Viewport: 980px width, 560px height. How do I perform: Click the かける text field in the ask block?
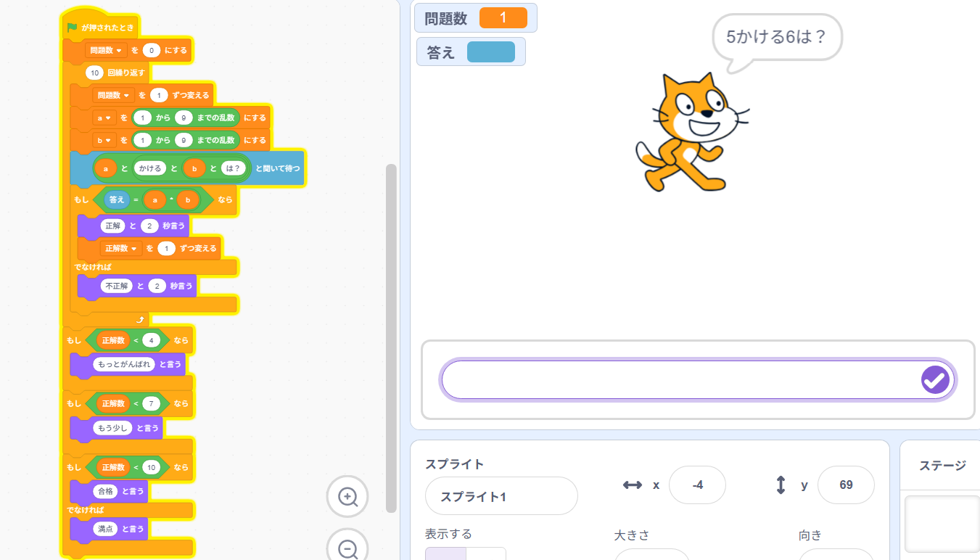click(150, 168)
